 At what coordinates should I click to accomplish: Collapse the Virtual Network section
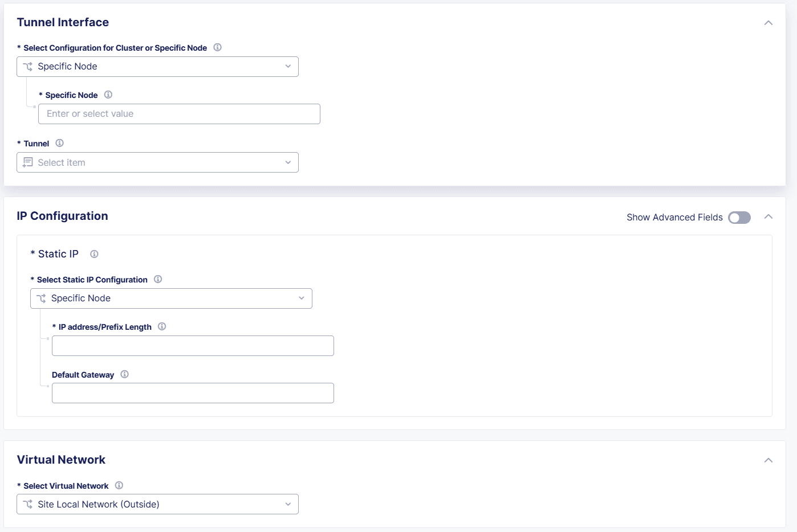click(768, 460)
